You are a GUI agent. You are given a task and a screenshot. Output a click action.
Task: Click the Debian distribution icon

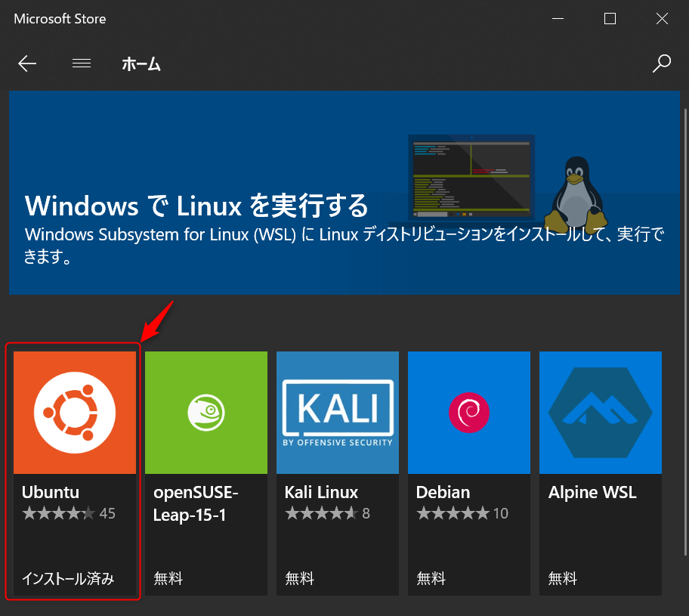click(x=468, y=412)
